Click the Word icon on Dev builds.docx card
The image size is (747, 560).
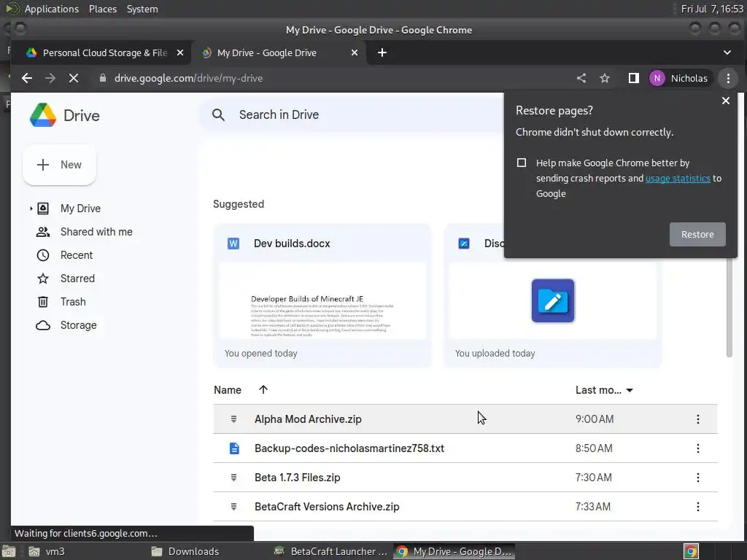(233, 244)
